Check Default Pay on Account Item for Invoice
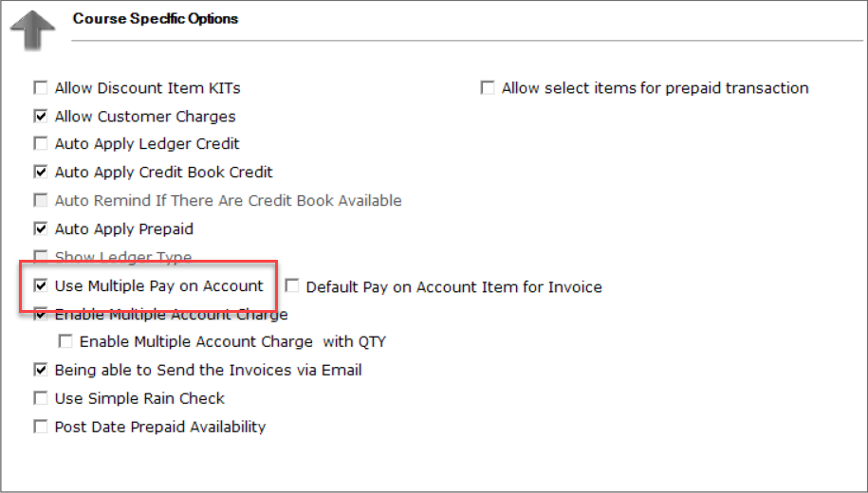 coord(292,286)
